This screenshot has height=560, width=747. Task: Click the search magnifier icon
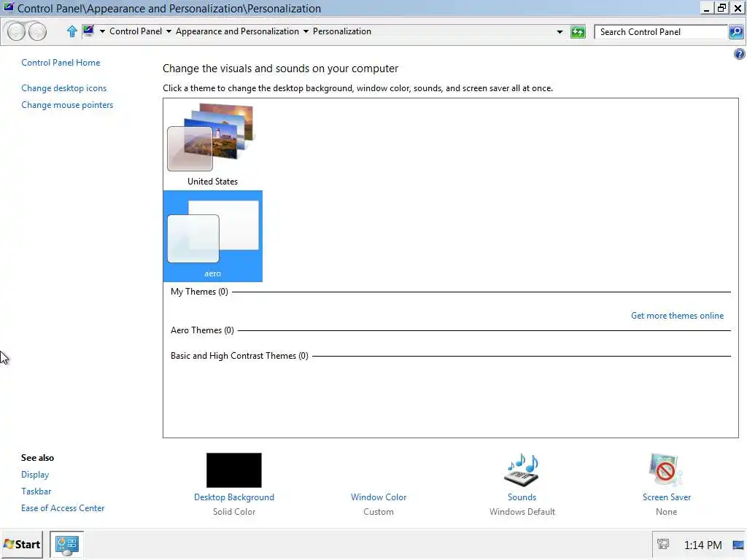pyautogui.click(x=735, y=32)
